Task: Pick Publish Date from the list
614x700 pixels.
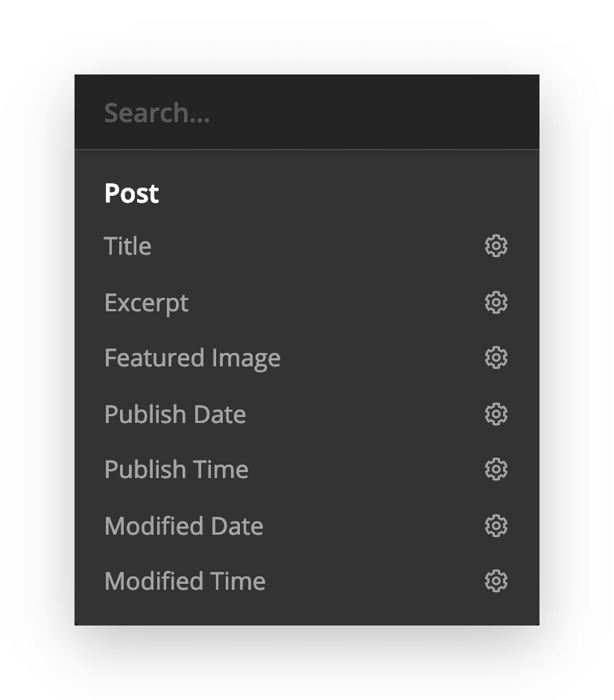Action: [175, 413]
